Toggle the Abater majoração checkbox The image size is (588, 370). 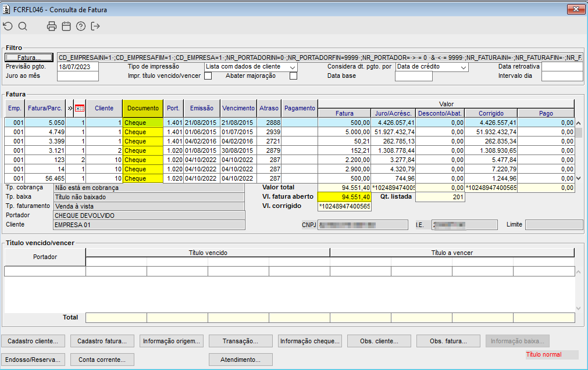[293, 76]
